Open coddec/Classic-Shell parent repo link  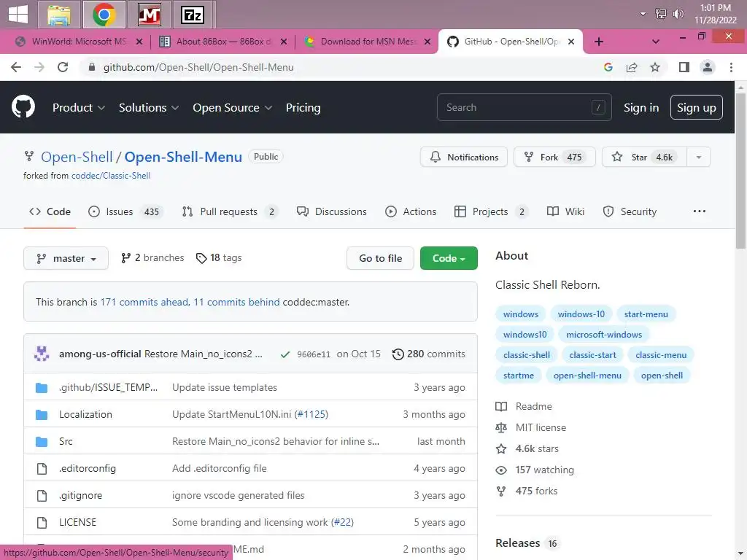click(111, 175)
